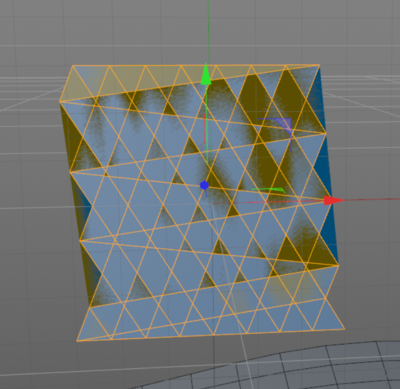
Task: Click the green axis line above the mesh
Action: 208,32
